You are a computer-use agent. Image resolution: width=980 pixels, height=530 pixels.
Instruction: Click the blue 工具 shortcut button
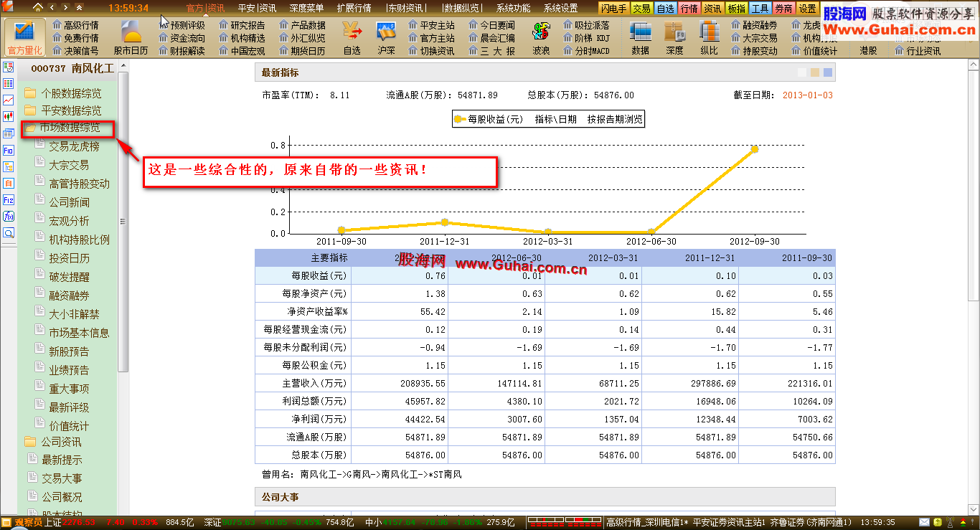pos(760,9)
